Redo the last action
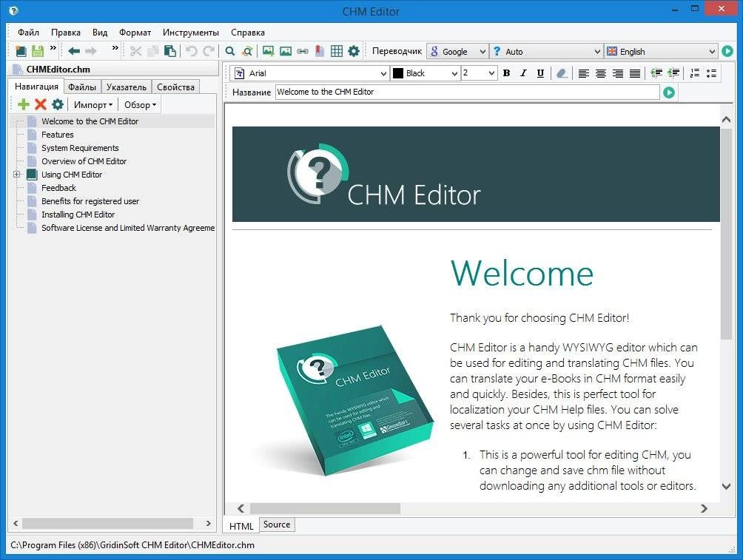 209,51
